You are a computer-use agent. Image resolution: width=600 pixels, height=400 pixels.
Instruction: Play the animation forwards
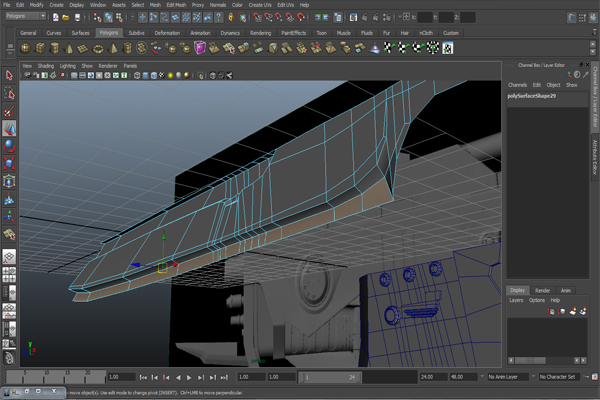[x=189, y=377]
